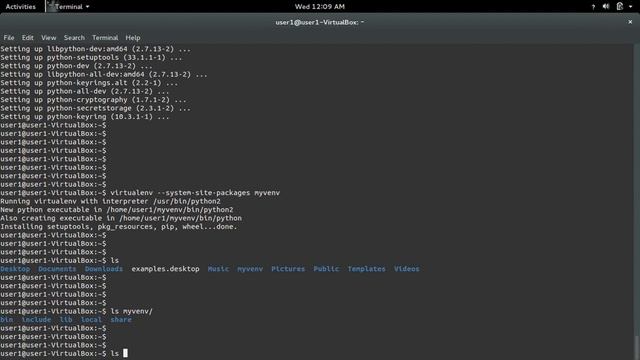640x360 pixels.
Task: Close the terminal window
Action: [630, 22]
